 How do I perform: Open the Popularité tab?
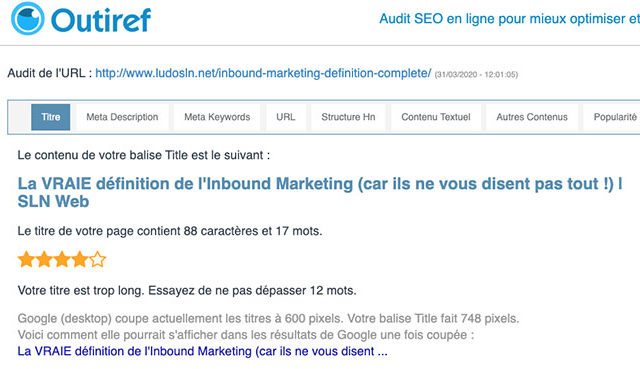pyautogui.click(x=612, y=117)
